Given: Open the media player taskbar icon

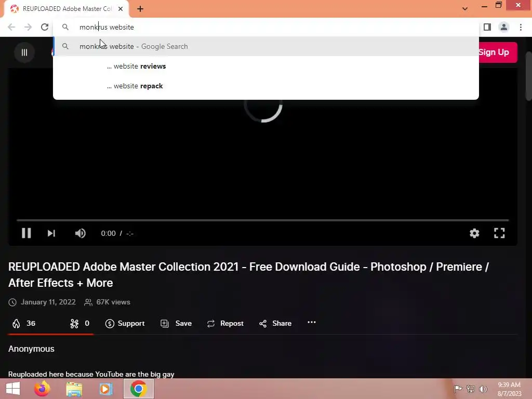Looking at the screenshot, I should 105,389.
